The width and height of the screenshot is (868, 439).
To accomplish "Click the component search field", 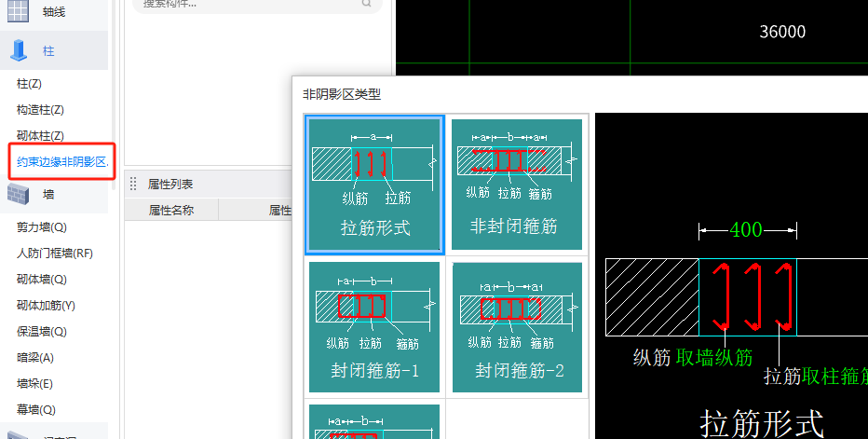I will 257,5.
